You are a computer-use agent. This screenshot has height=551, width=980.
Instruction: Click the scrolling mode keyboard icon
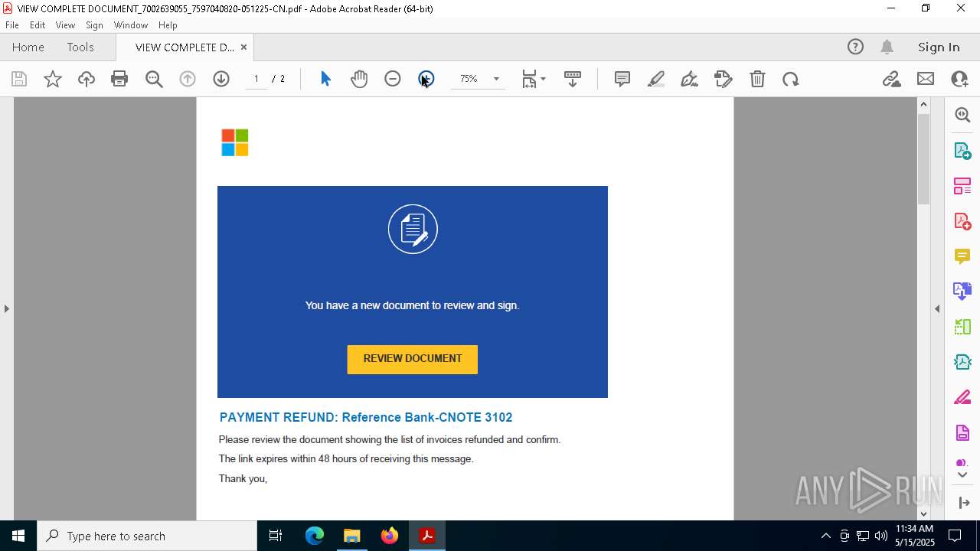[x=573, y=79]
